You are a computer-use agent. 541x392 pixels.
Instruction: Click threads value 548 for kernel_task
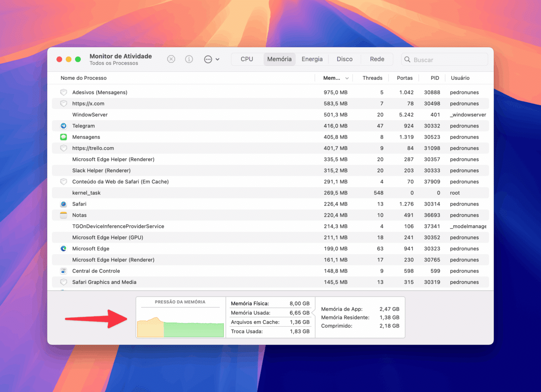coord(379,193)
